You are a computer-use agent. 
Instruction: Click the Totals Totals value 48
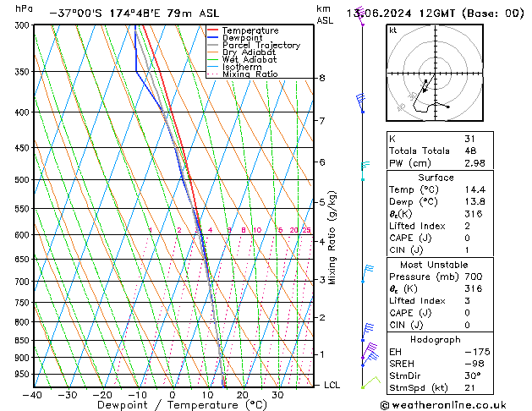point(470,151)
